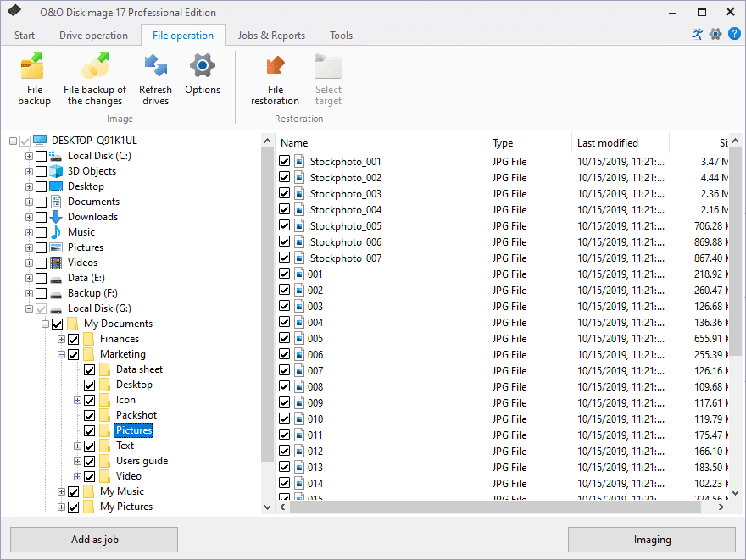Expand the Users guide folder
746x560 pixels.
[x=76, y=461]
